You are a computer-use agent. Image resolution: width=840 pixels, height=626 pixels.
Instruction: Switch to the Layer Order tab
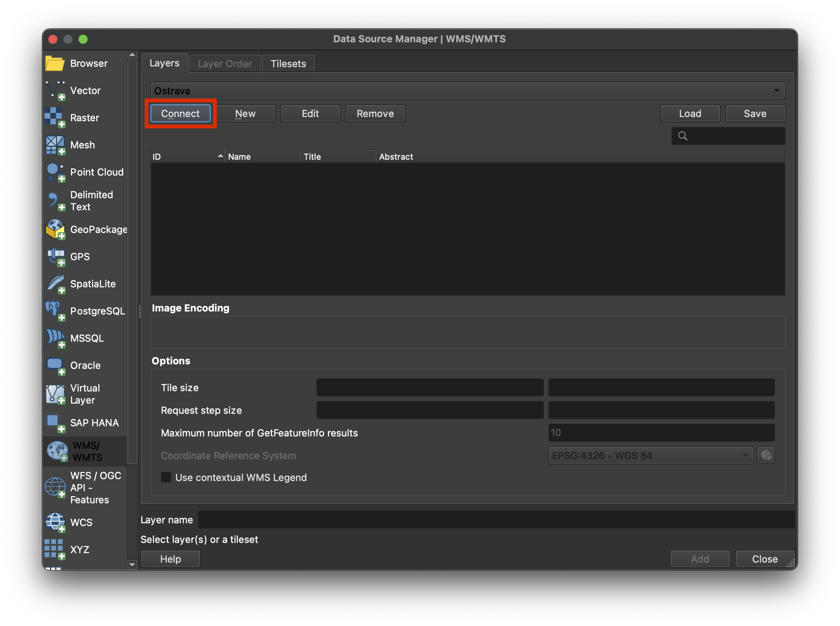[x=225, y=64]
